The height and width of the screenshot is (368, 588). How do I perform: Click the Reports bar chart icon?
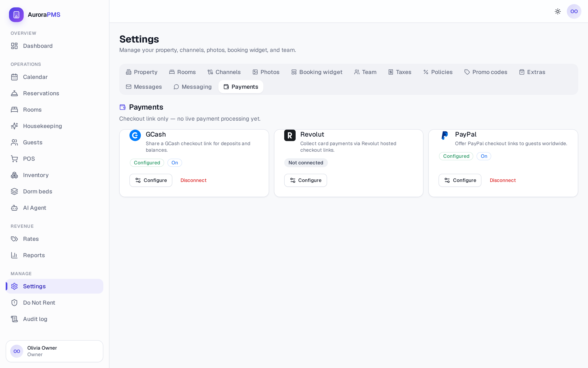pyautogui.click(x=14, y=255)
